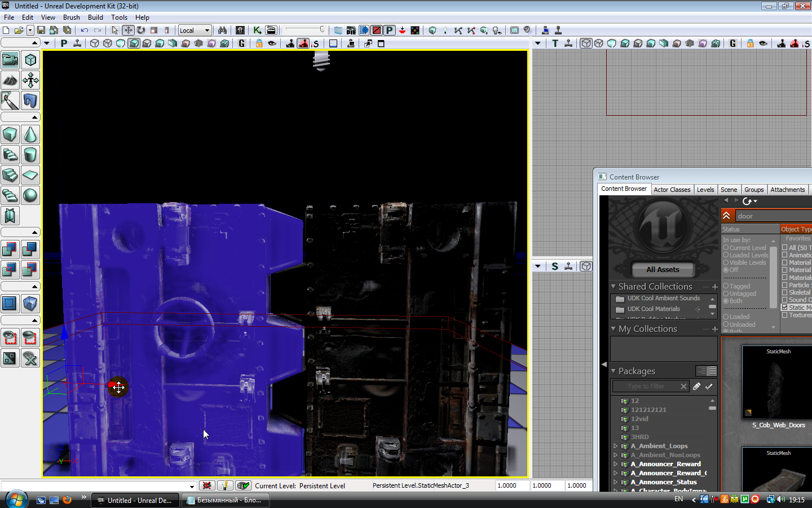Click the All Assets button
Screen dimensions: 812x508
(663, 269)
